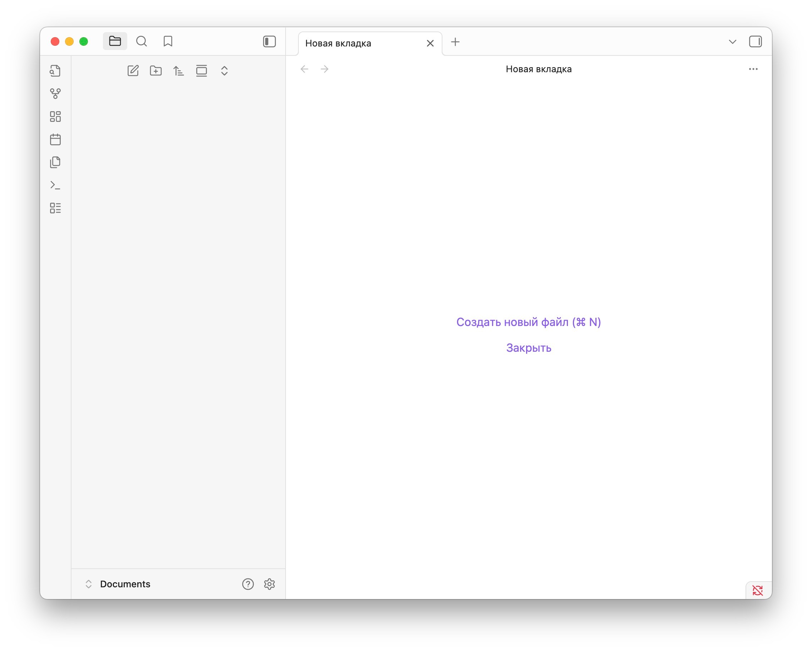The image size is (812, 652).
Task: Open the search pane
Action: (x=141, y=41)
